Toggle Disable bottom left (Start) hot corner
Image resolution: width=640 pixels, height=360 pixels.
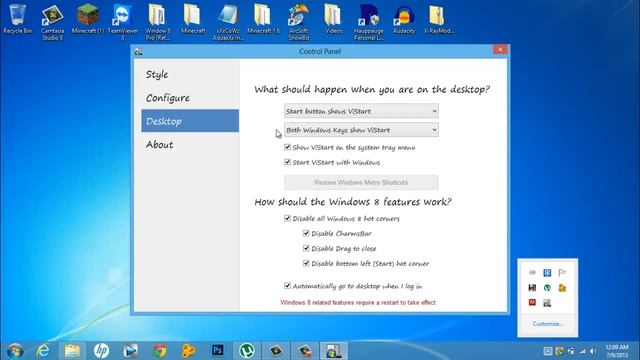tap(306, 263)
